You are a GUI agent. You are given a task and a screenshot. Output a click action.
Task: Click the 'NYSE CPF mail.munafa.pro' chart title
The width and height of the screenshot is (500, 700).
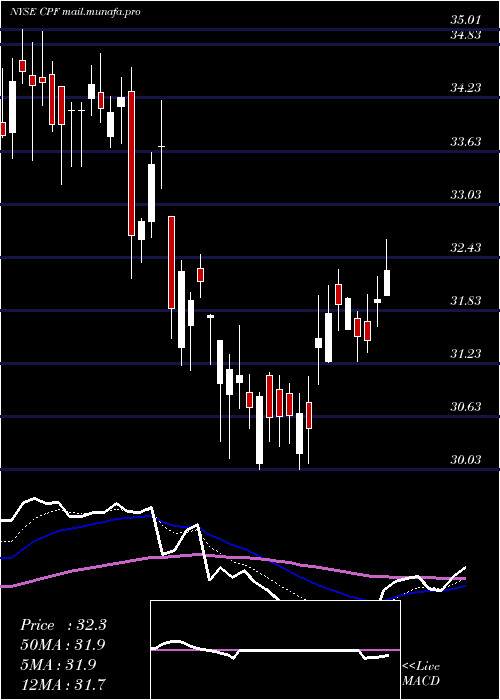[75, 12]
